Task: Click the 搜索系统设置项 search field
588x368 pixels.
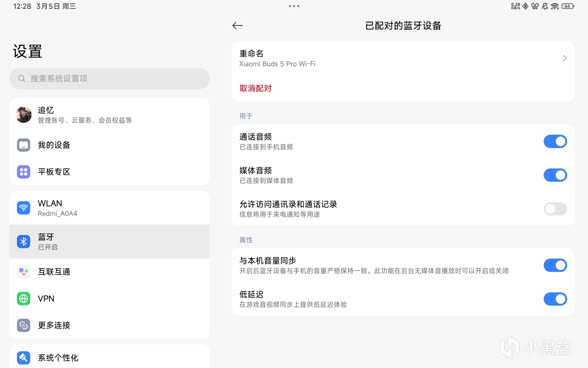Action: pyautogui.click(x=109, y=79)
